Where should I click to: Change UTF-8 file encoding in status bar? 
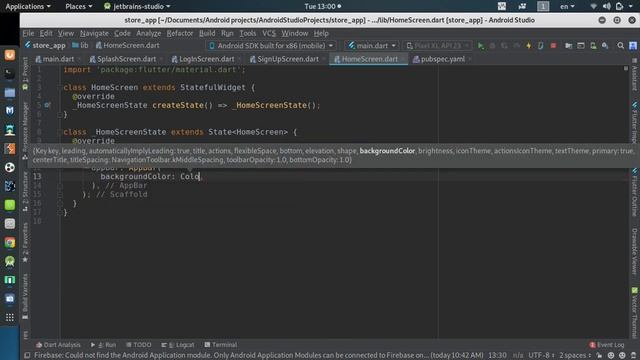click(x=542, y=356)
